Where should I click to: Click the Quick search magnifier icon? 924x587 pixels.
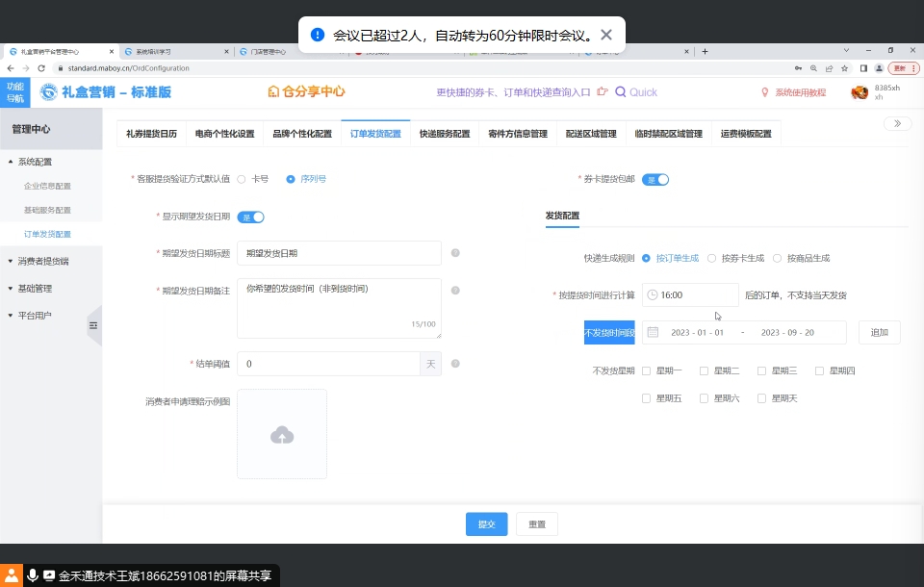[x=621, y=92]
